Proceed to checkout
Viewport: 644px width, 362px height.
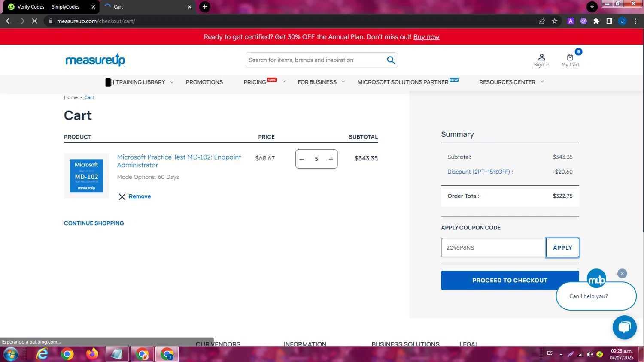(510, 281)
